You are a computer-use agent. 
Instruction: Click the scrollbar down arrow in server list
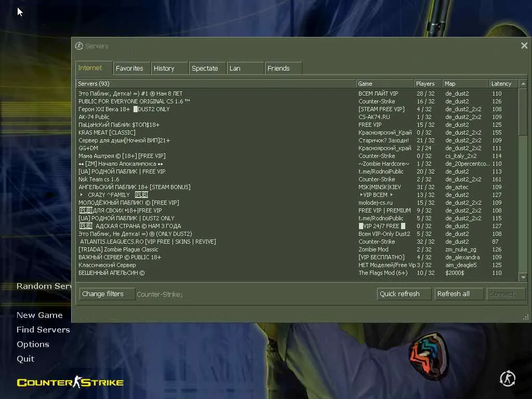pyautogui.click(x=523, y=277)
